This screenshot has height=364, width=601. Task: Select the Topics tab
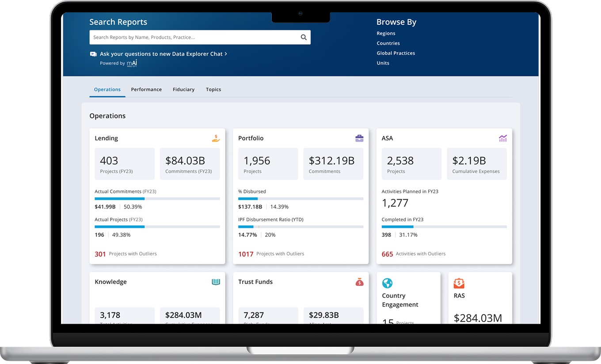[x=213, y=90]
